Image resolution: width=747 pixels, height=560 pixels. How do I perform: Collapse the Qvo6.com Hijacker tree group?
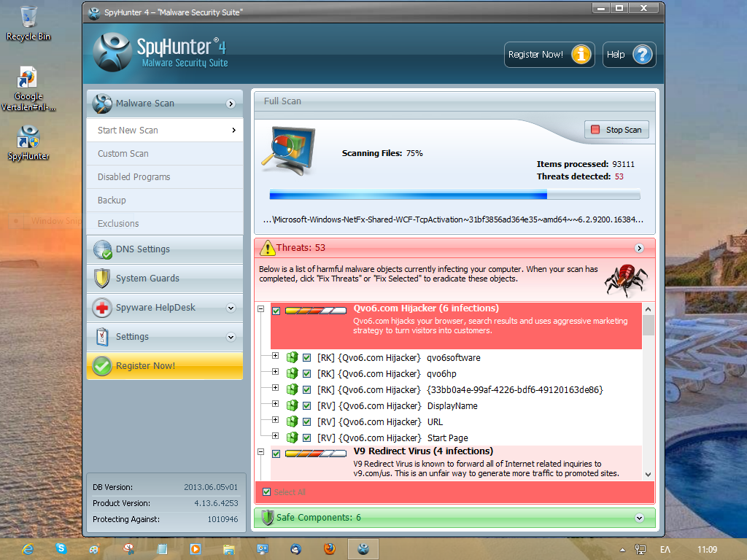click(261, 308)
